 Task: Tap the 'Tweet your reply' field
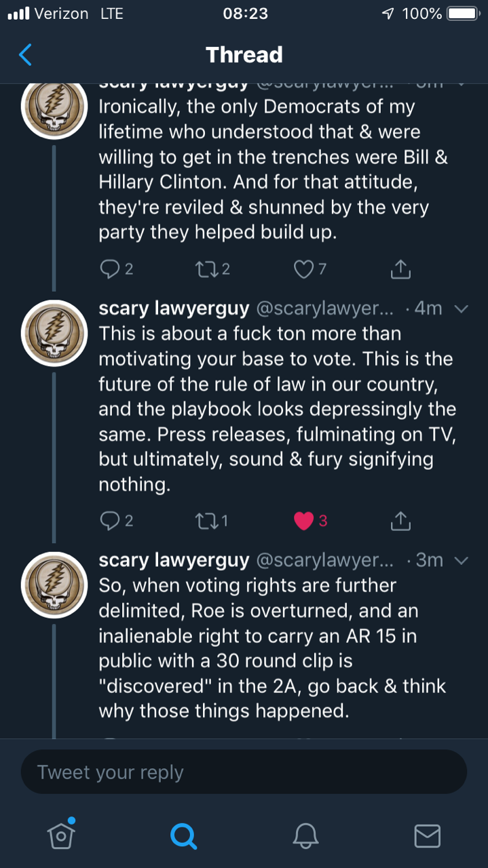tap(244, 772)
